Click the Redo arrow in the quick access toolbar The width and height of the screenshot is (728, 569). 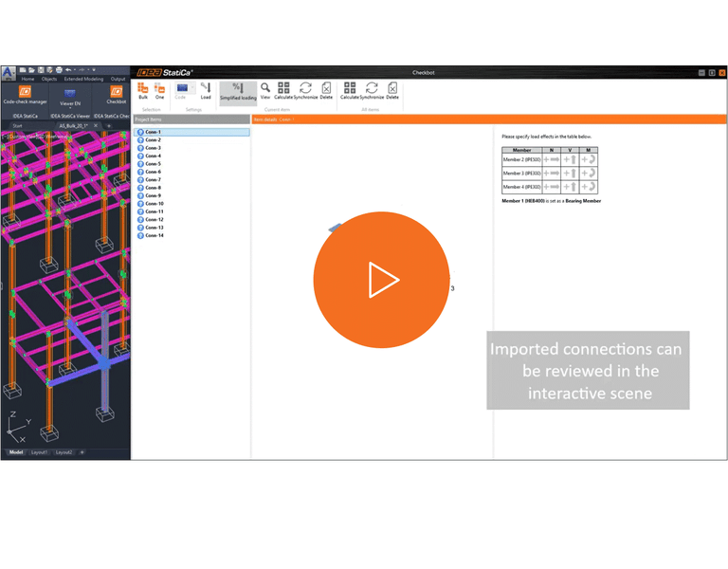pyautogui.click(x=82, y=70)
